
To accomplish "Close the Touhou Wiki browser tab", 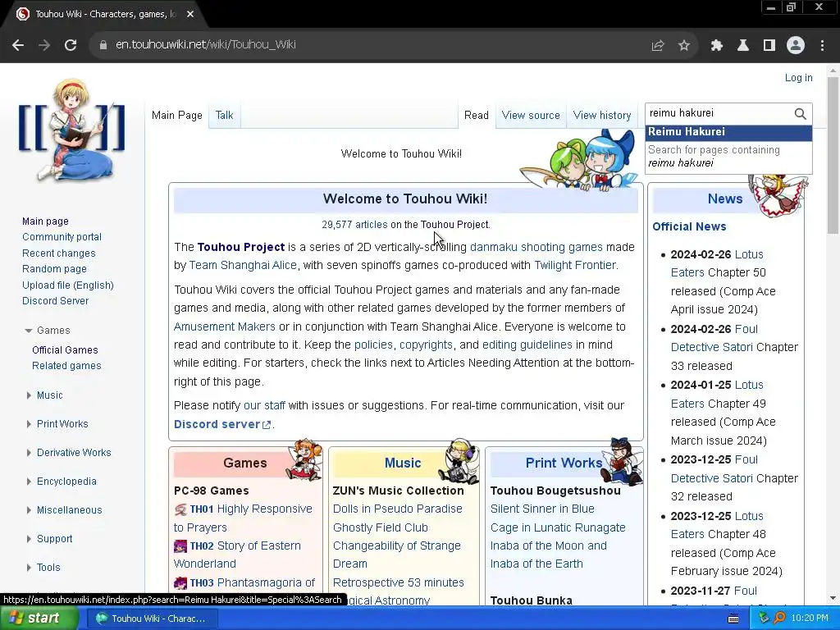I will tap(190, 14).
